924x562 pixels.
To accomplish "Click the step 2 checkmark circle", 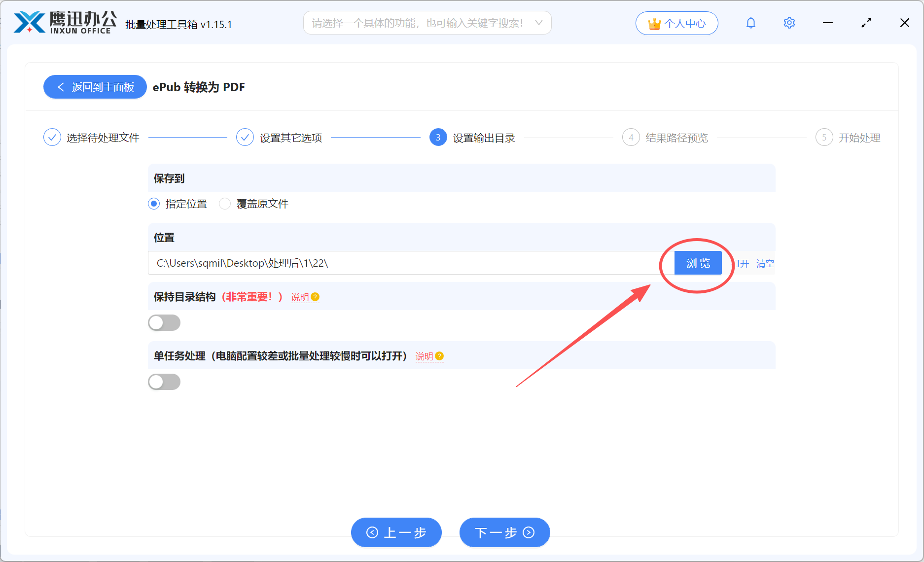I will [x=245, y=138].
